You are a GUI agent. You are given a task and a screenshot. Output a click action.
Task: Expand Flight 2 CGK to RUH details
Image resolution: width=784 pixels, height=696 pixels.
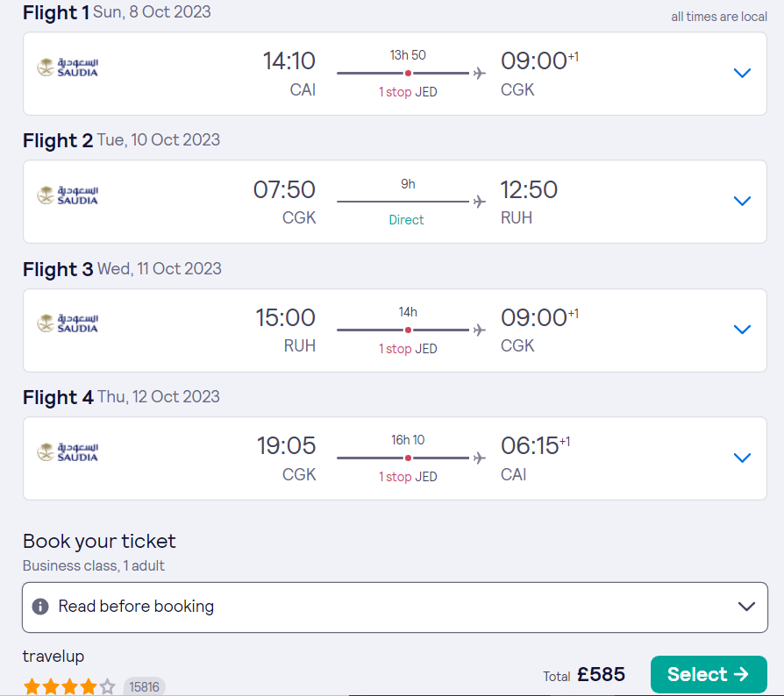click(x=742, y=202)
